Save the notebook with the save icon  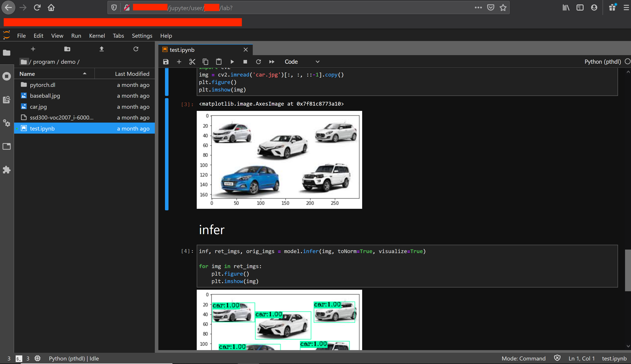pos(166,62)
